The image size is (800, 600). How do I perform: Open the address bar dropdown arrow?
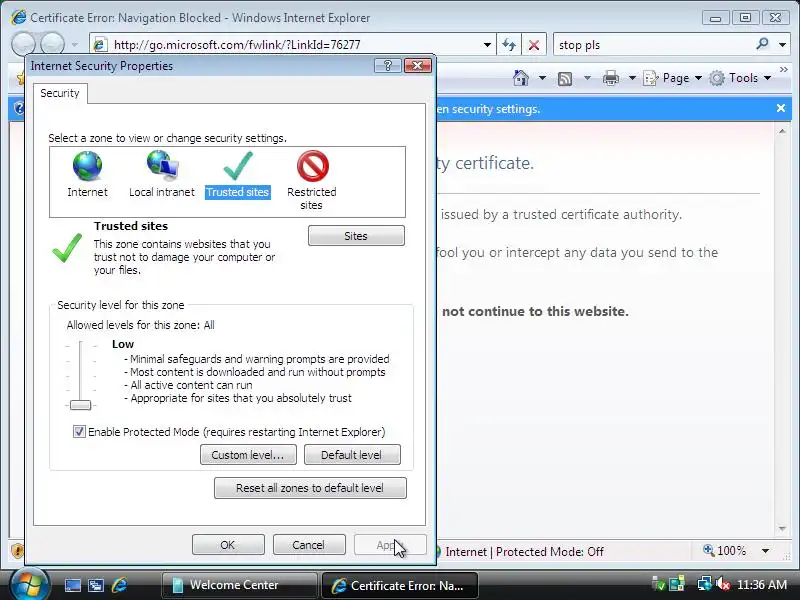click(487, 45)
